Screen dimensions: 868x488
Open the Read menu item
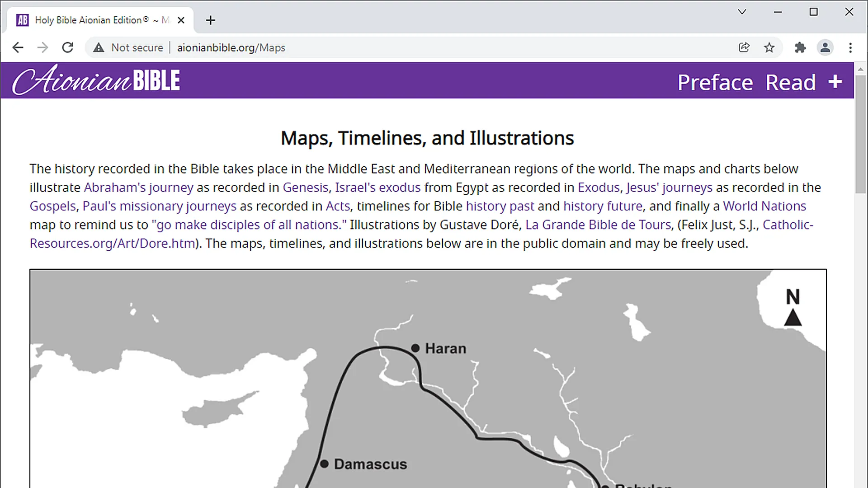click(x=791, y=82)
